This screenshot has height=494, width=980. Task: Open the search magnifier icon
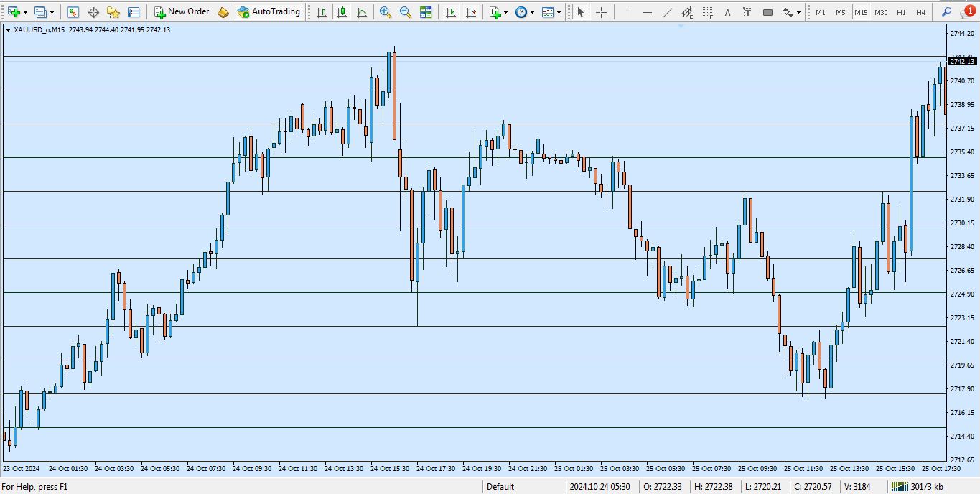coord(947,12)
